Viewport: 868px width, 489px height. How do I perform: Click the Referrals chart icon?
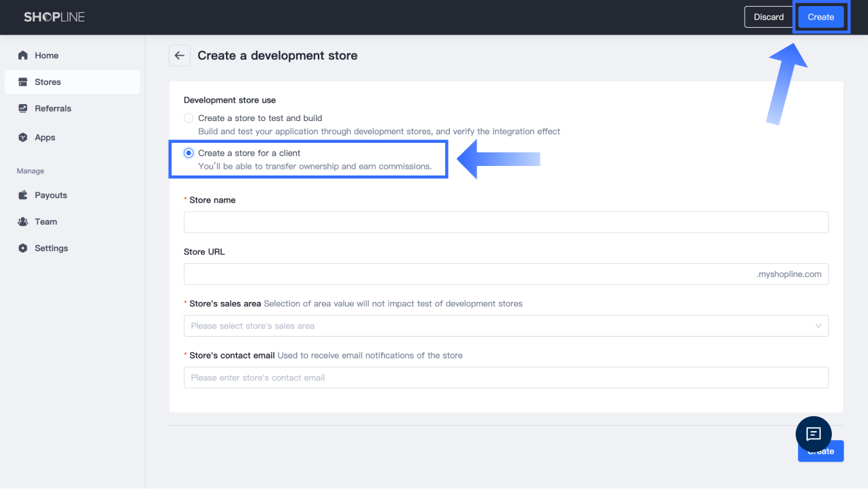coord(23,108)
